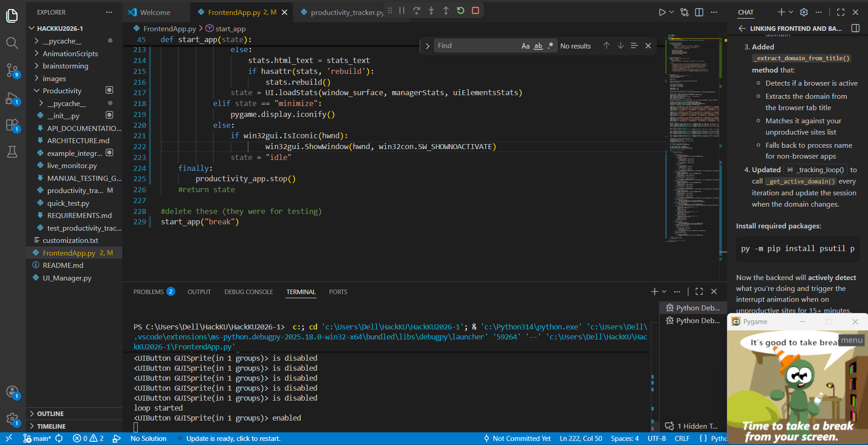This screenshot has width=868, height=445.
Task: Click the Step Over debug button
Action: 417,10
